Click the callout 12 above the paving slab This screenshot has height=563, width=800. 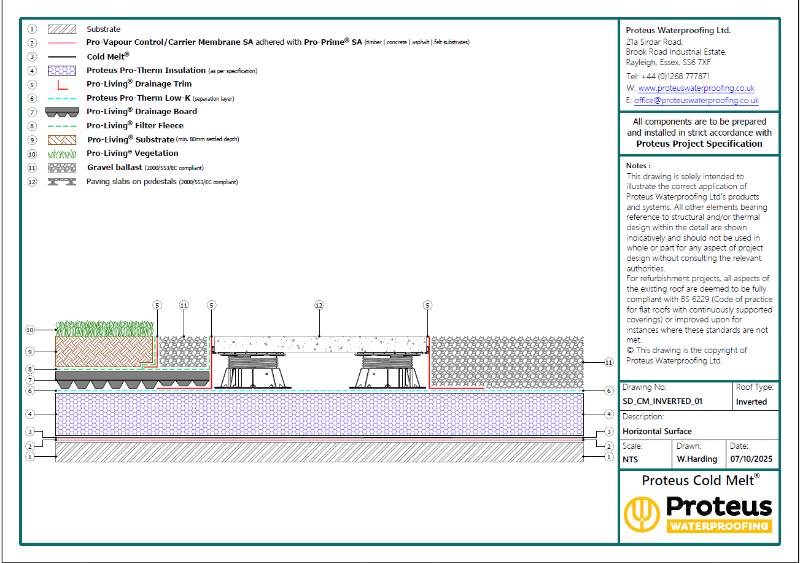319,303
